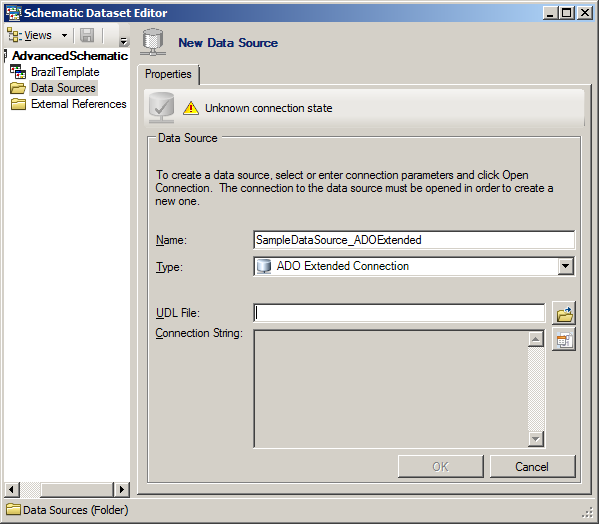Select the External References folder

pos(79,104)
